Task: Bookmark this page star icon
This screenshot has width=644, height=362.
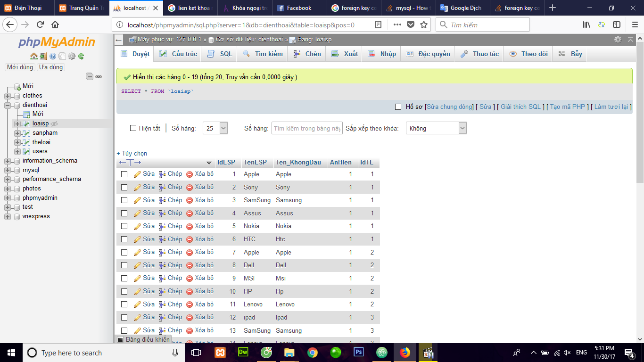Action: 424,25
